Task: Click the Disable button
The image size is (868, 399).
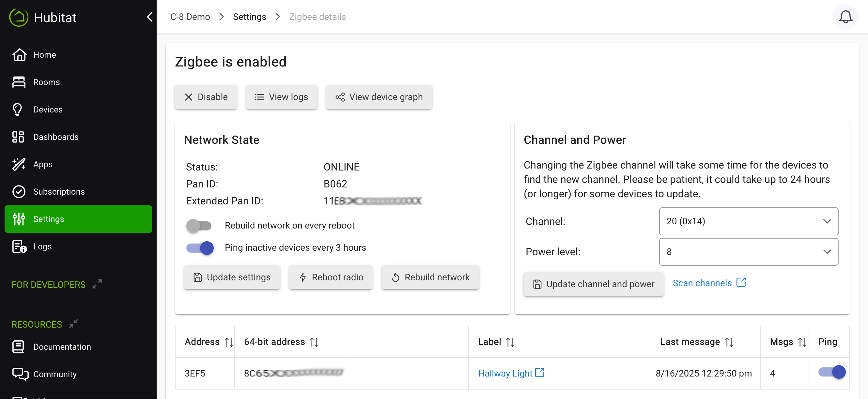Action: [x=206, y=97]
